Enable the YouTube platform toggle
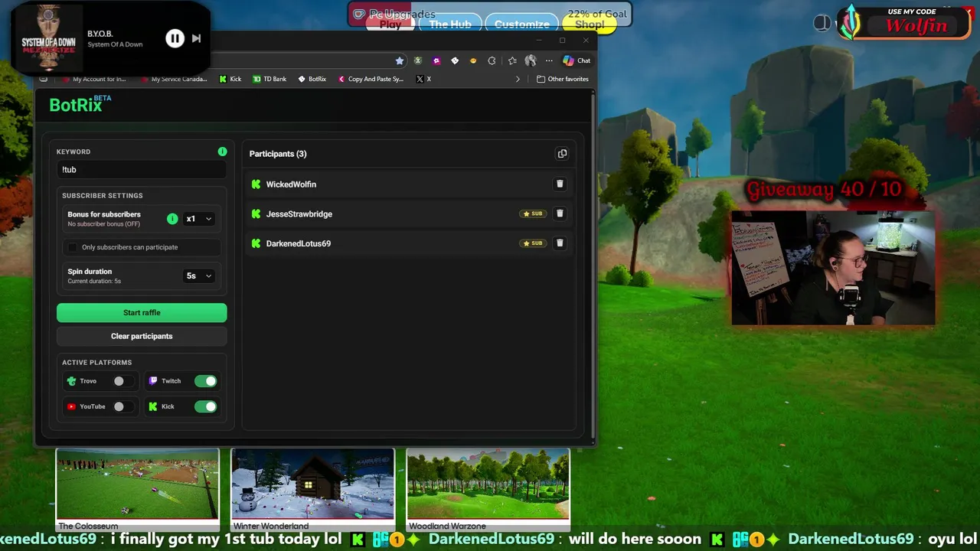980x551 pixels. pos(123,406)
